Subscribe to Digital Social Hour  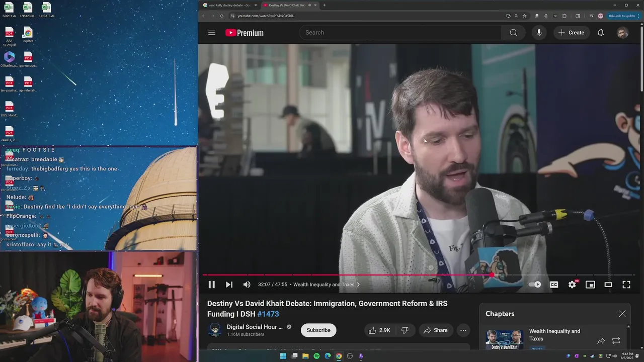(x=318, y=330)
